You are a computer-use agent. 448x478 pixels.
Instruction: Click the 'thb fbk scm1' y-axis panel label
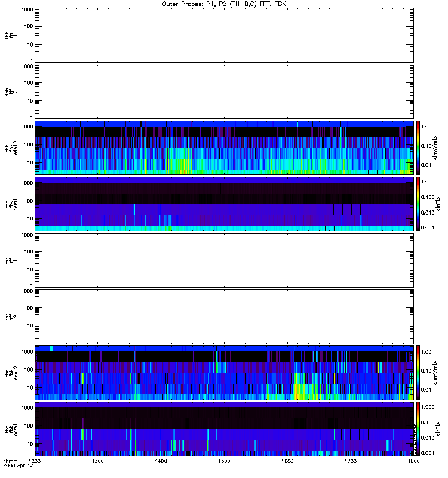tap(11, 204)
